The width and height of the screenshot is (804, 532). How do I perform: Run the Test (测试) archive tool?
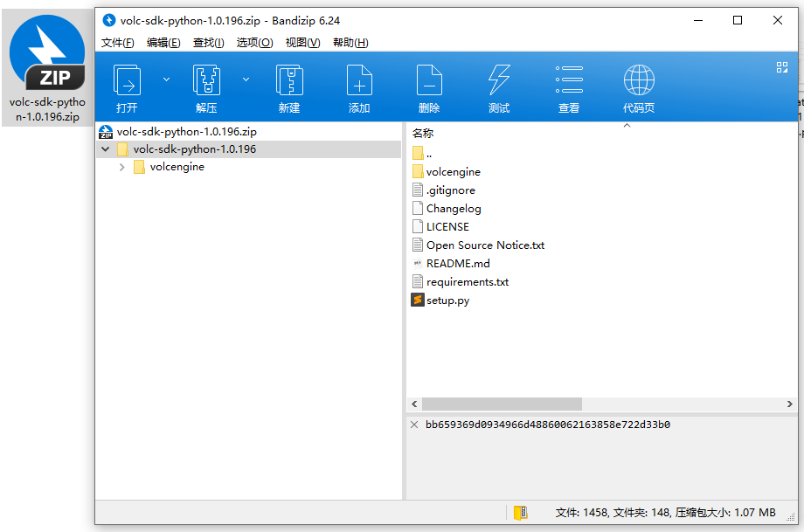[499, 80]
